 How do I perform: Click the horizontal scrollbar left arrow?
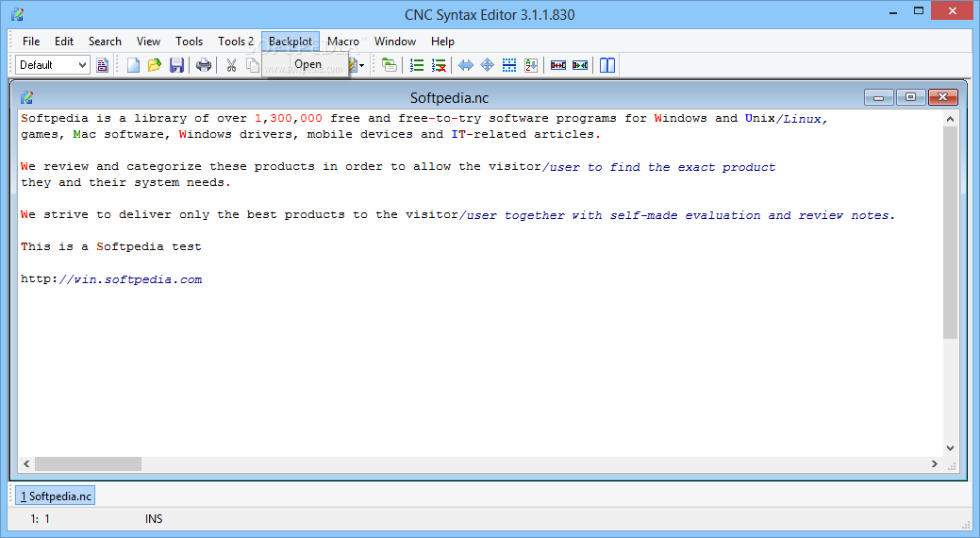pyautogui.click(x=26, y=463)
